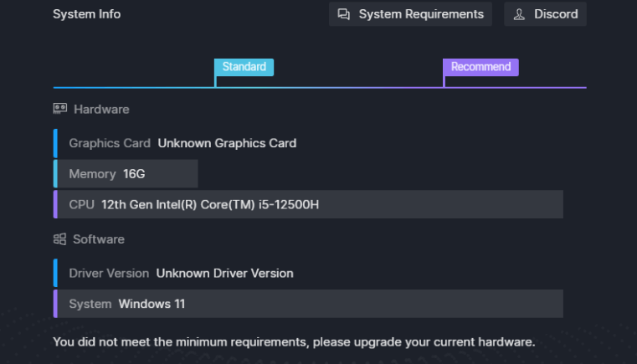The width and height of the screenshot is (637, 364).
Task: Click the Hardware graphics card icon
Action: 60,109
